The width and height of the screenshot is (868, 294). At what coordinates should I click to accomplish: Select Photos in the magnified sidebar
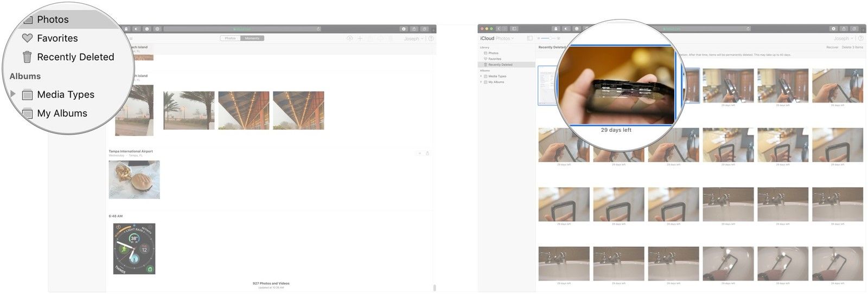click(53, 20)
